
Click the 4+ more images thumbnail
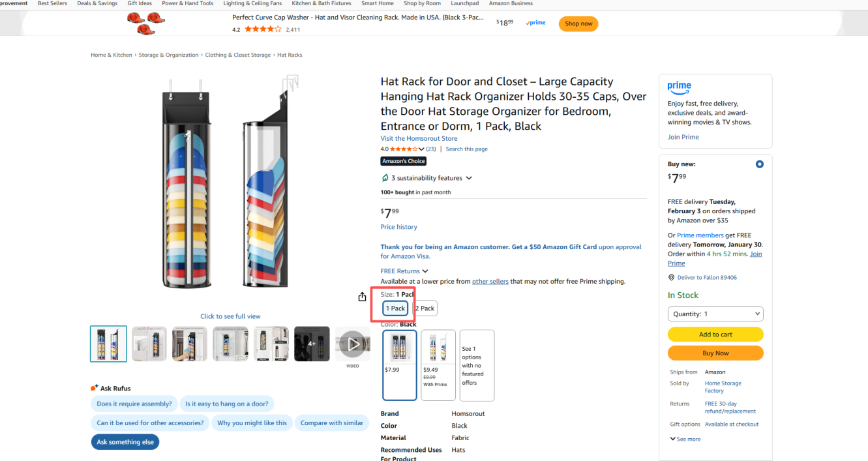[x=312, y=344]
